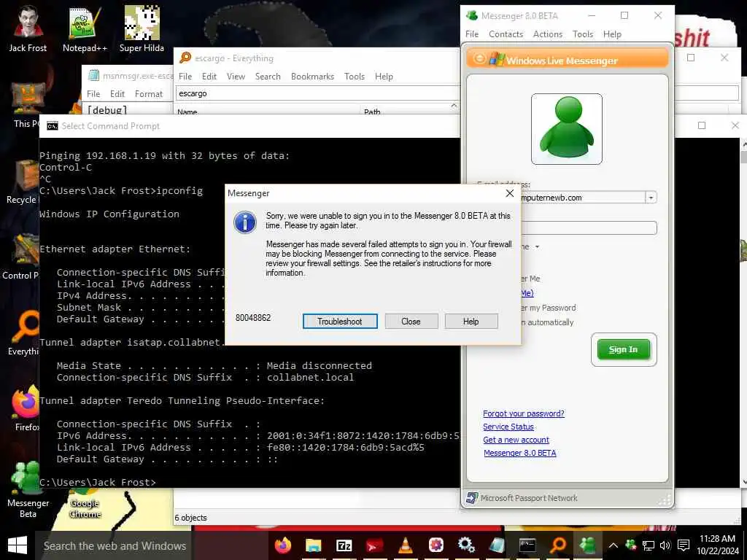Click the orange back arrow in Messenger header
This screenshot has height=560, width=747.
tap(480, 59)
